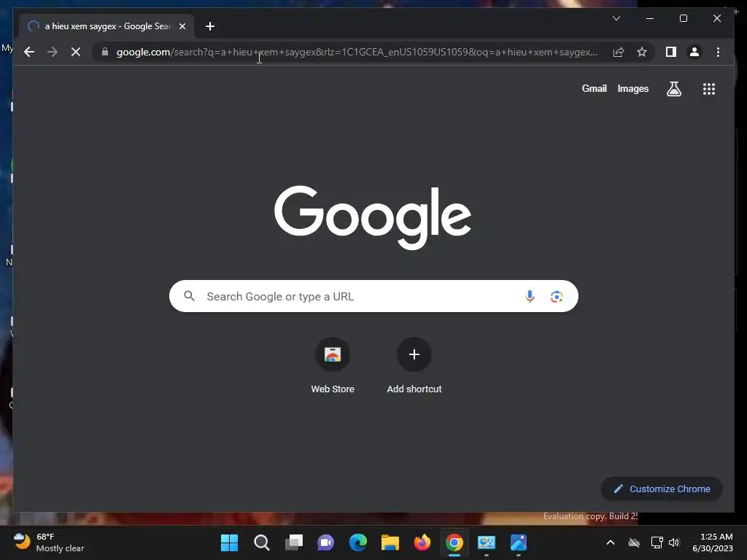
Task: Open the clock showing 1:25 AM
Action: pyautogui.click(x=713, y=542)
